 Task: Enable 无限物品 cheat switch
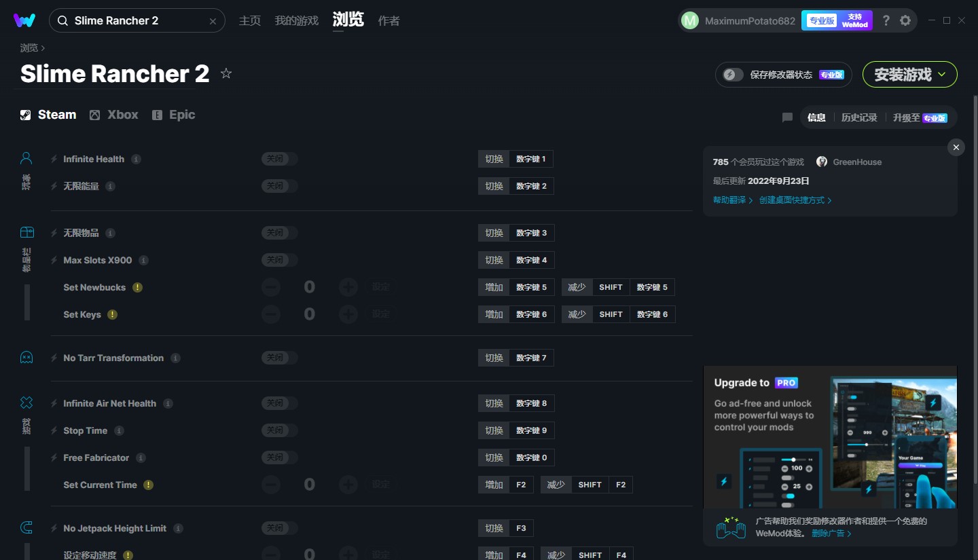(279, 233)
